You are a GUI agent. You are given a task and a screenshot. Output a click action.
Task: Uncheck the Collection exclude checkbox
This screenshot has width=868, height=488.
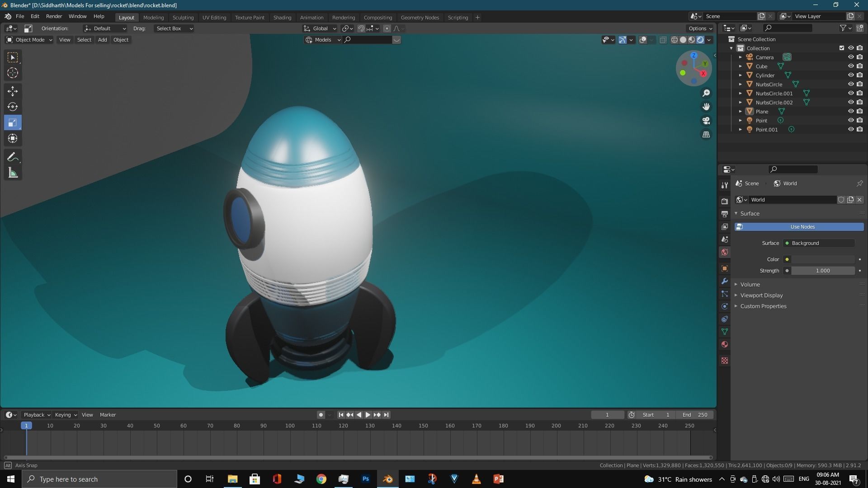click(x=841, y=48)
